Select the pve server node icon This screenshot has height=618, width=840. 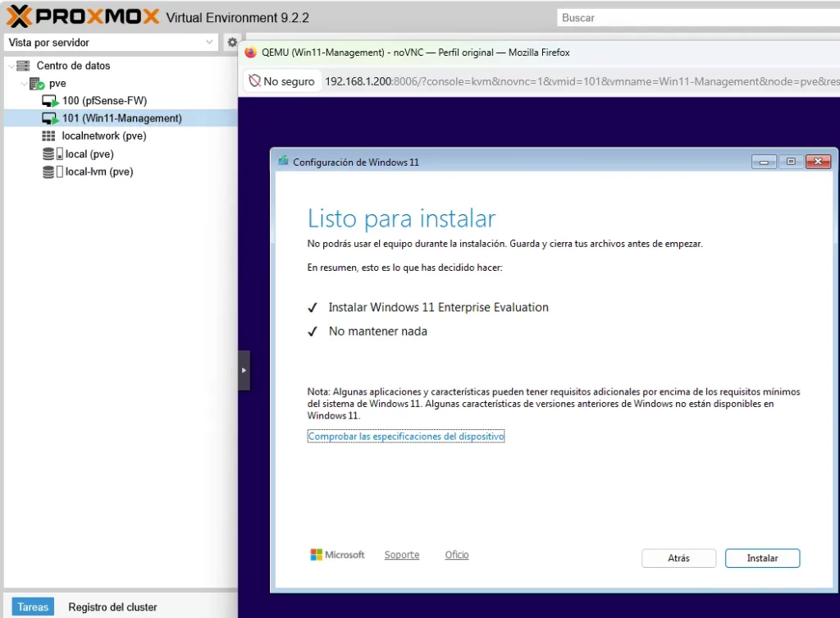37,84
